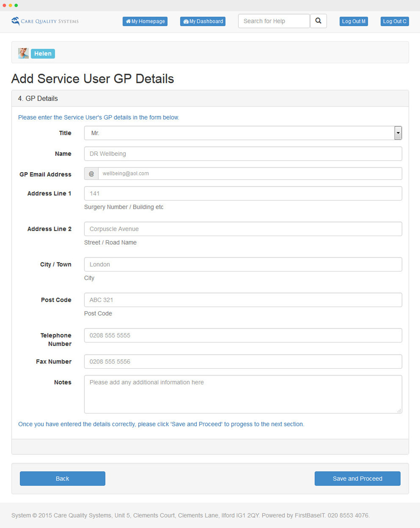Select the GP Email Address input

250,174
